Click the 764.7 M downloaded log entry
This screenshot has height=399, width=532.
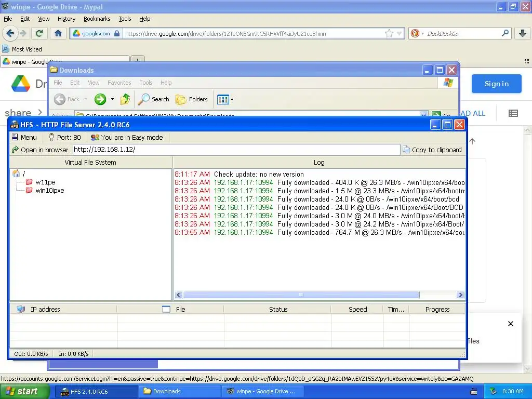(x=320, y=232)
